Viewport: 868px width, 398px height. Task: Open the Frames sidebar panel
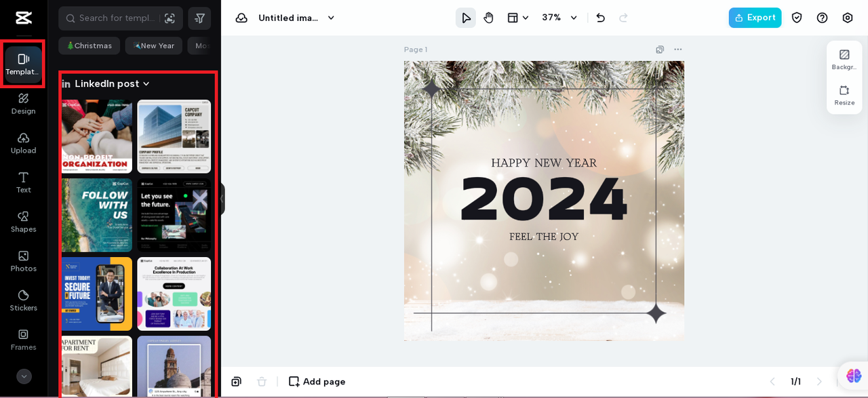click(x=23, y=340)
